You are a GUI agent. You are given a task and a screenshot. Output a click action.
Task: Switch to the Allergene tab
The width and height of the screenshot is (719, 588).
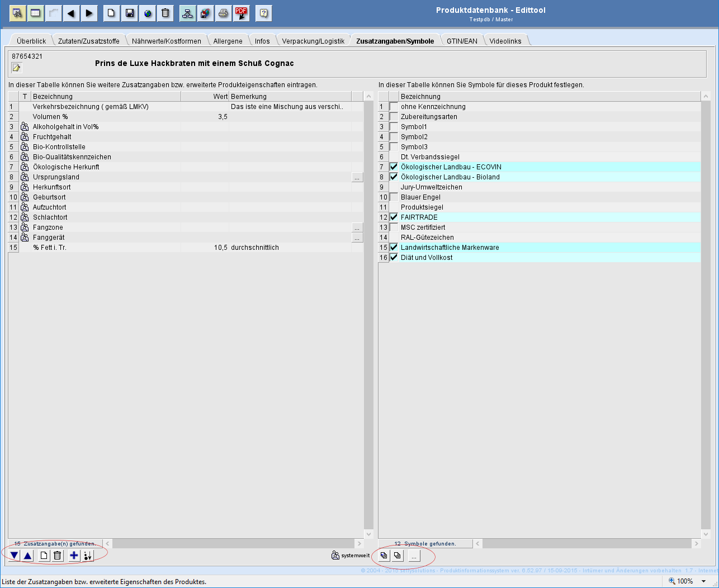[x=228, y=41]
